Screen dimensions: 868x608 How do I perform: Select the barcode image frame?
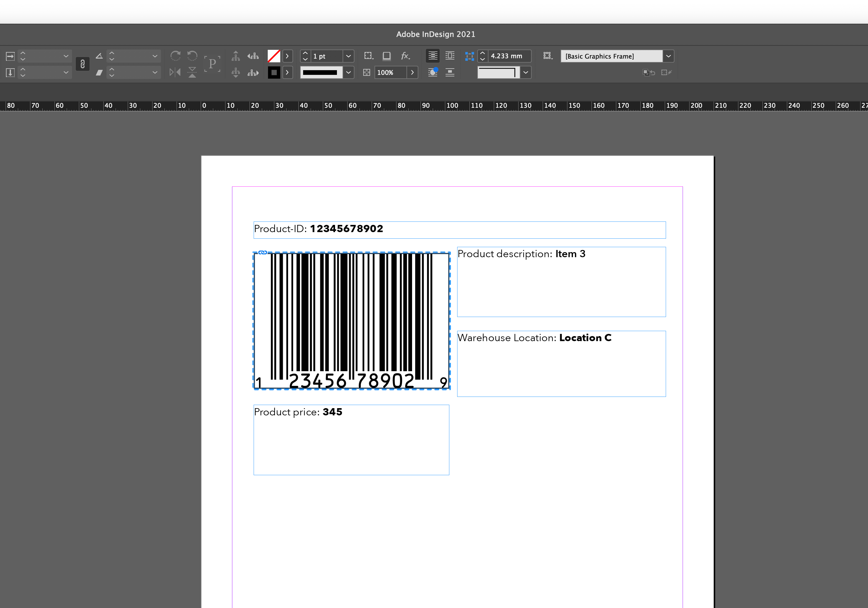(x=352, y=321)
